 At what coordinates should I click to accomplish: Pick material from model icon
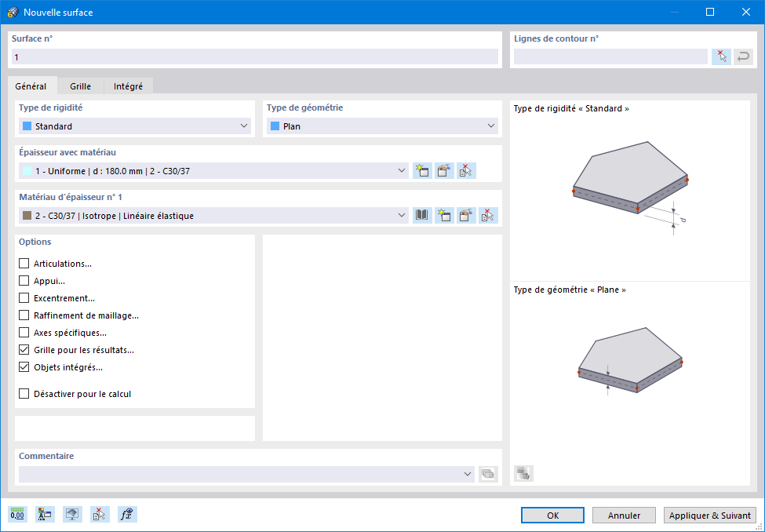coord(488,215)
